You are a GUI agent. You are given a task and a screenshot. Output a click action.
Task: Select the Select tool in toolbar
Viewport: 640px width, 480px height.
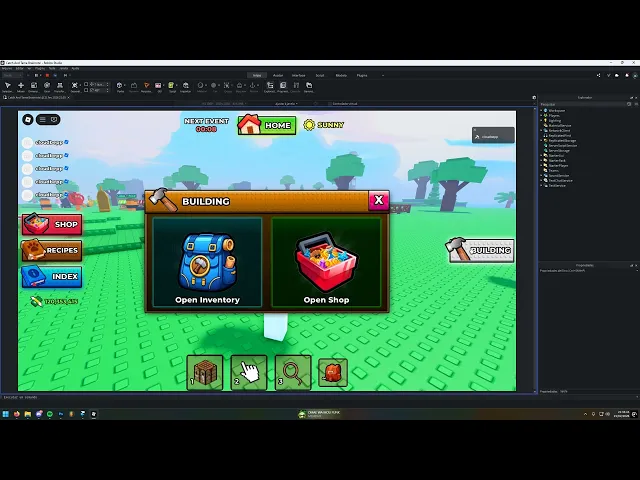(7, 85)
